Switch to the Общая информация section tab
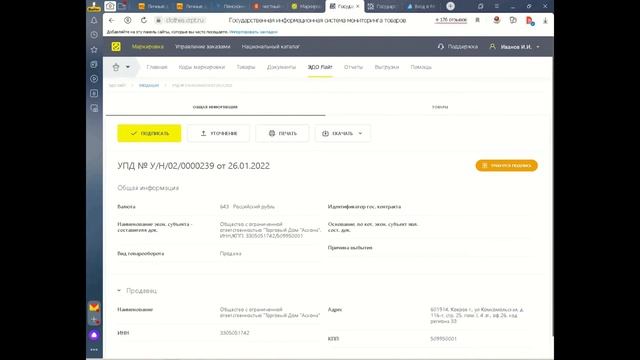Screen dimensions: 640x360 (x=215, y=107)
